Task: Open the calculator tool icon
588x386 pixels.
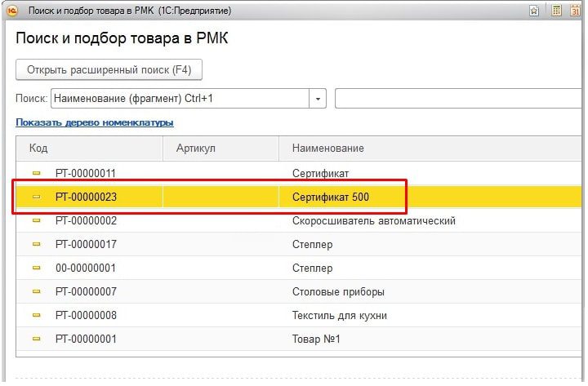Action: 557,11
